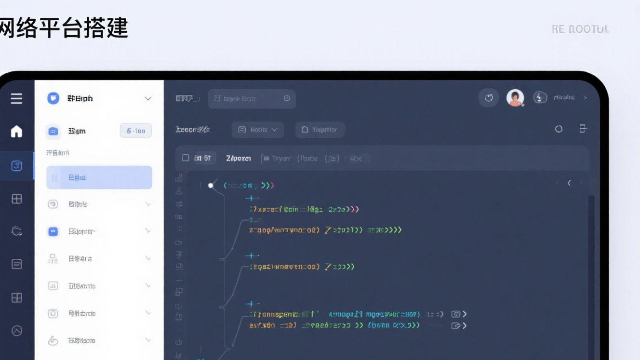Open the grid icon below the active sidebar item
The width and height of the screenshot is (640, 360).
click(17, 199)
